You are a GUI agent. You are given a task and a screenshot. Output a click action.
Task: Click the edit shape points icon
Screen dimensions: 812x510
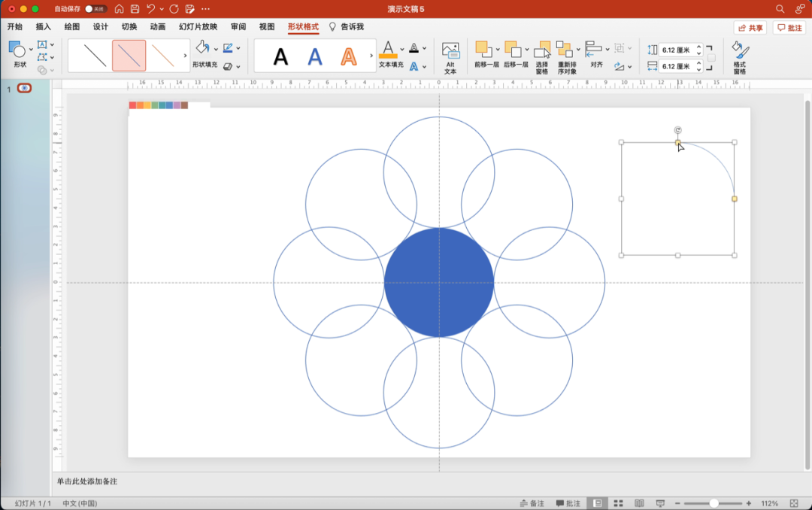(x=42, y=57)
